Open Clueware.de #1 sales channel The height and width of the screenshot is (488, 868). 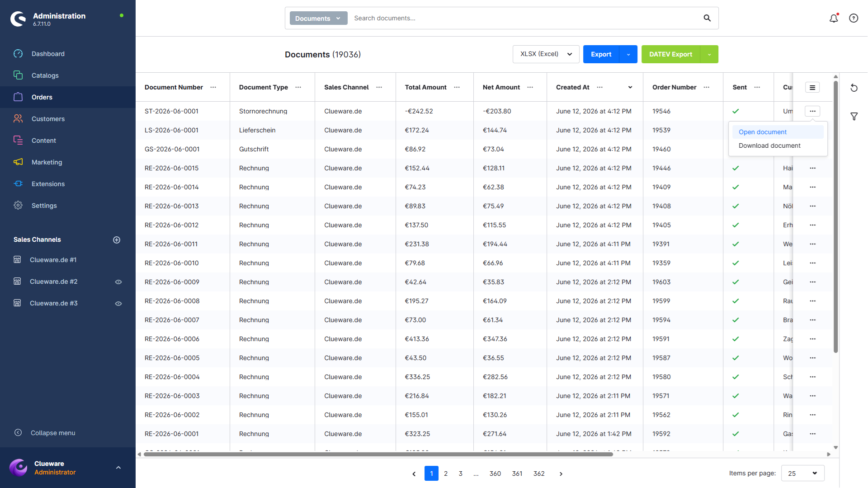(53, 260)
